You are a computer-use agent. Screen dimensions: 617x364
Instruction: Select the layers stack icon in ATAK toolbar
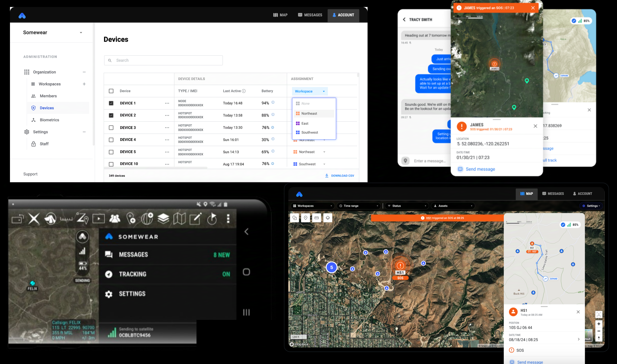pos(163,218)
